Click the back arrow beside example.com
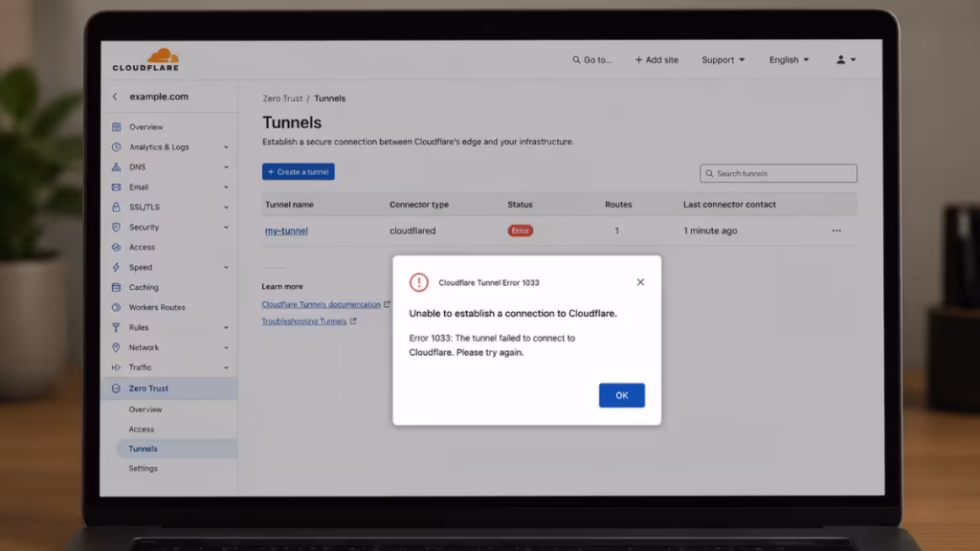This screenshot has height=551, width=980. coord(115,97)
